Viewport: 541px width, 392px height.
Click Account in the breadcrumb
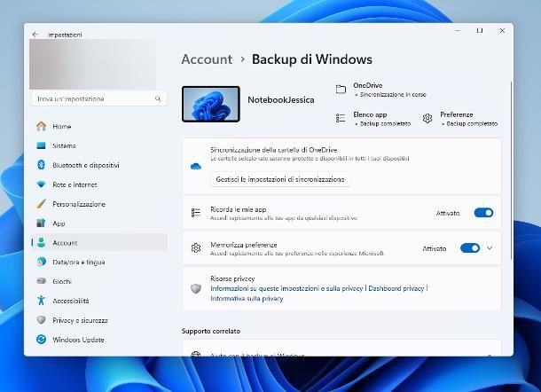207,59
